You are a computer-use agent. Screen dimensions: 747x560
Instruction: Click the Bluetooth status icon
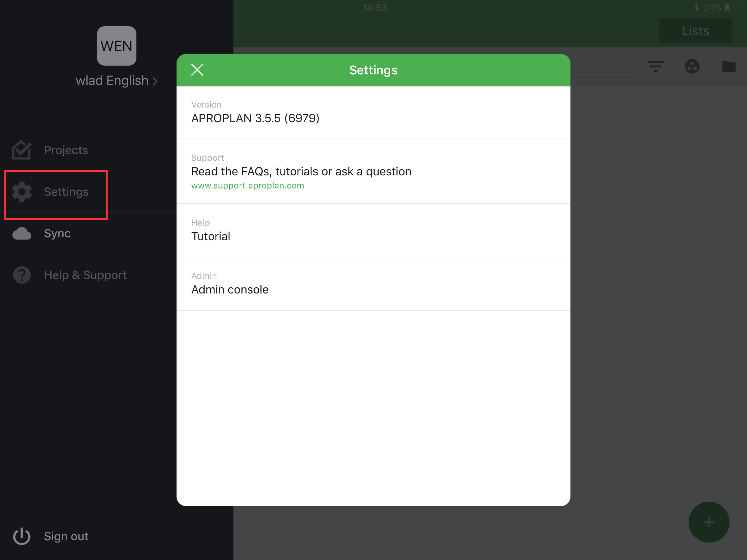click(696, 7)
